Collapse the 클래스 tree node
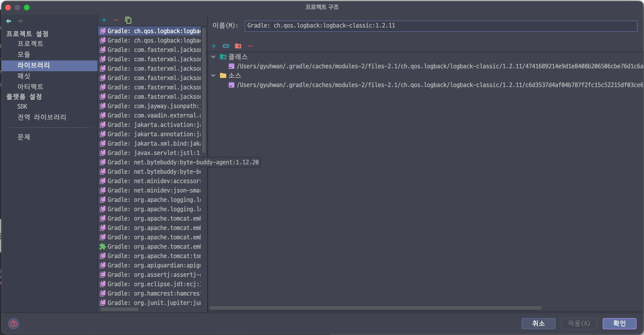 tap(213, 57)
